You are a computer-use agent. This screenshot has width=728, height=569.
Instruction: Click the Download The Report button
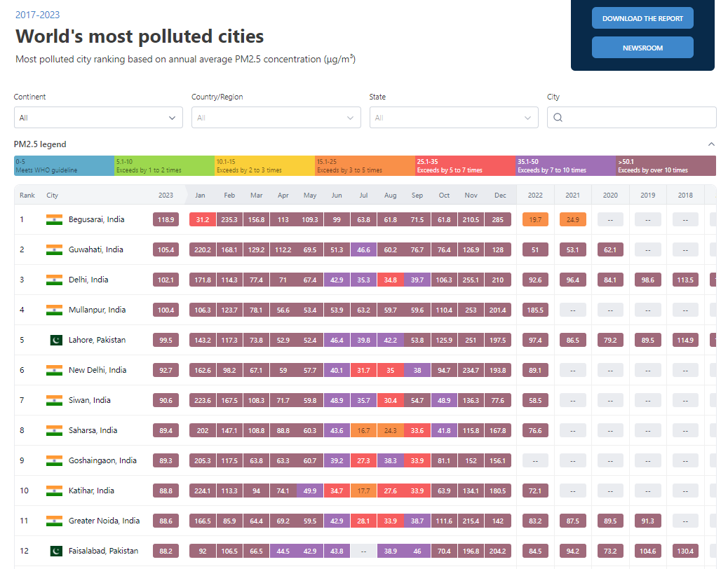(x=642, y=18)
